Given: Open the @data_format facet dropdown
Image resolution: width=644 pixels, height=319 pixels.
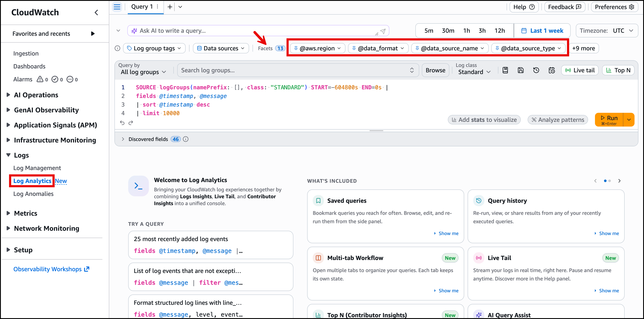Looking at the screenshot, I should pos(378,48).
